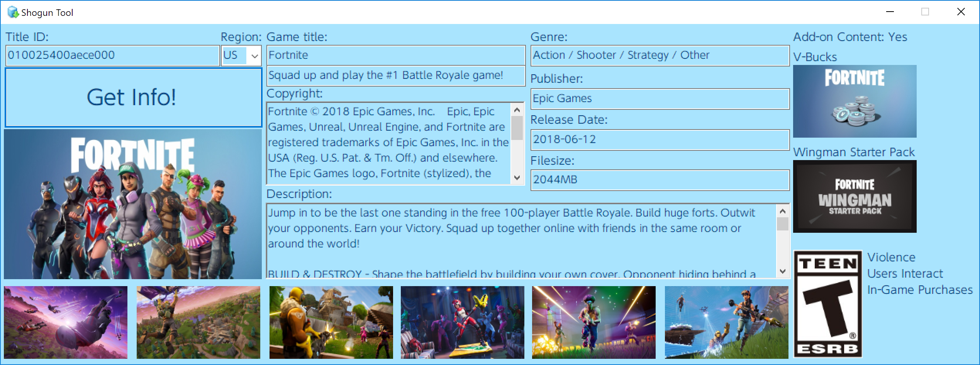Click the Wingman Starter Pack thumbnail
The image size is (980, 365).
pos(855,196)
